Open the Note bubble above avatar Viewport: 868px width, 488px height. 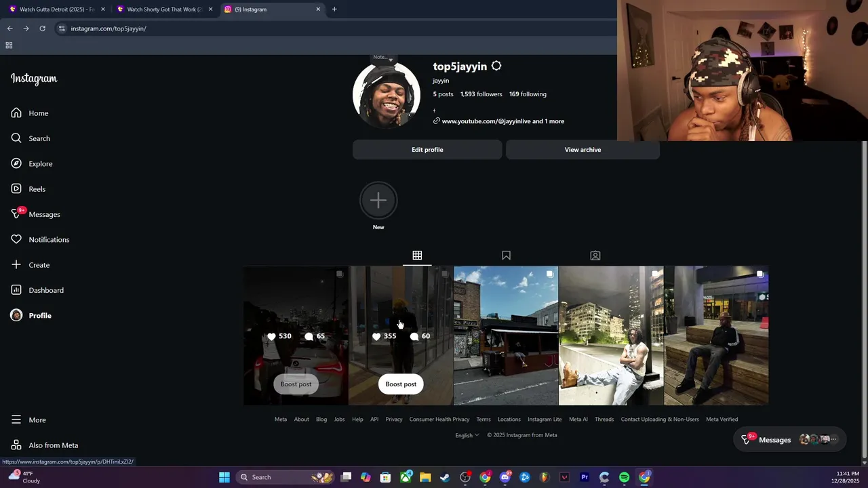(x=382, y=58)
